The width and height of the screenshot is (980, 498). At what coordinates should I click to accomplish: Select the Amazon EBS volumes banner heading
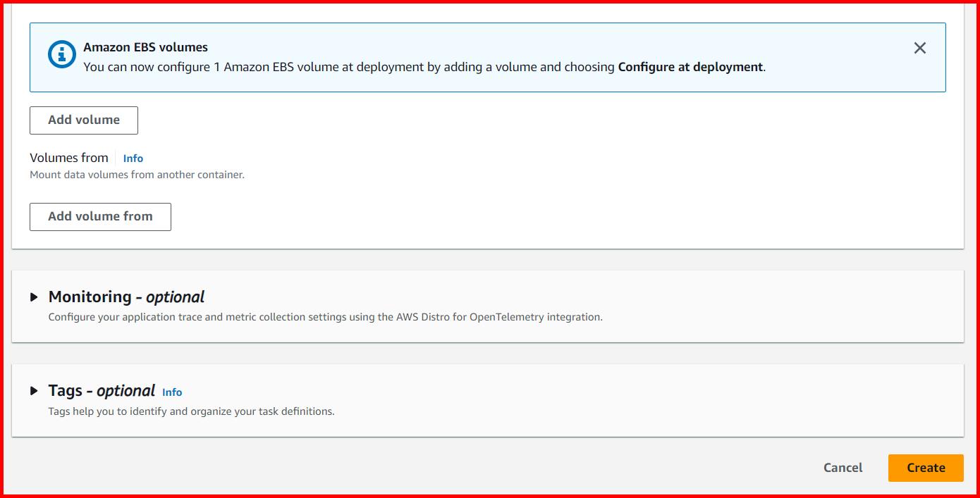click(x=145, y=47)
